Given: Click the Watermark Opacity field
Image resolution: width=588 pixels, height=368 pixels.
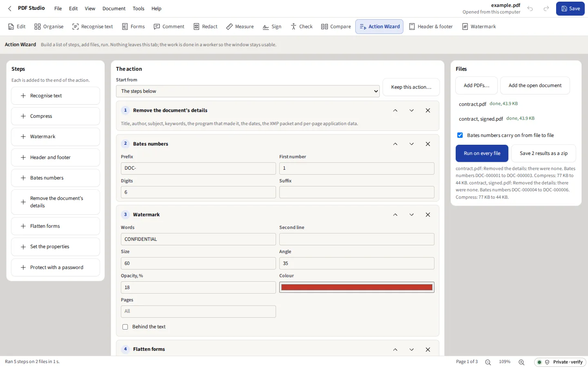Looking at the screenshot, I should (x=198, y=287).
